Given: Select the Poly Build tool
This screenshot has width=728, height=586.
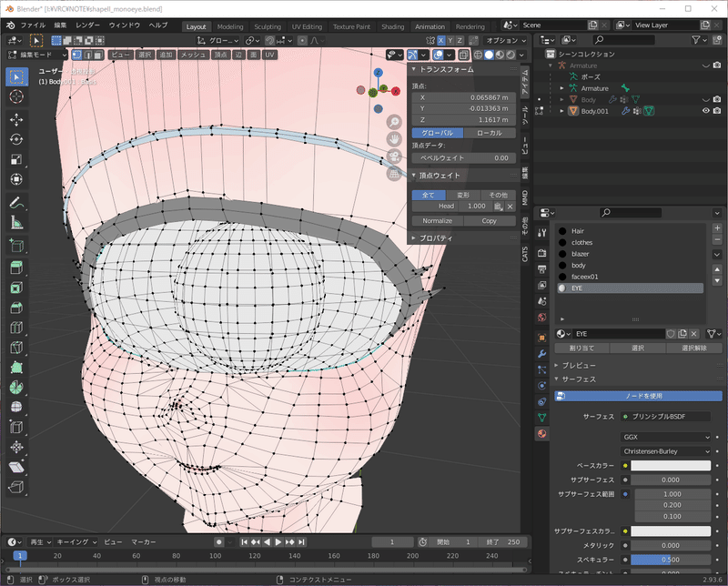Looking at the screenshot, I should 16,368.
